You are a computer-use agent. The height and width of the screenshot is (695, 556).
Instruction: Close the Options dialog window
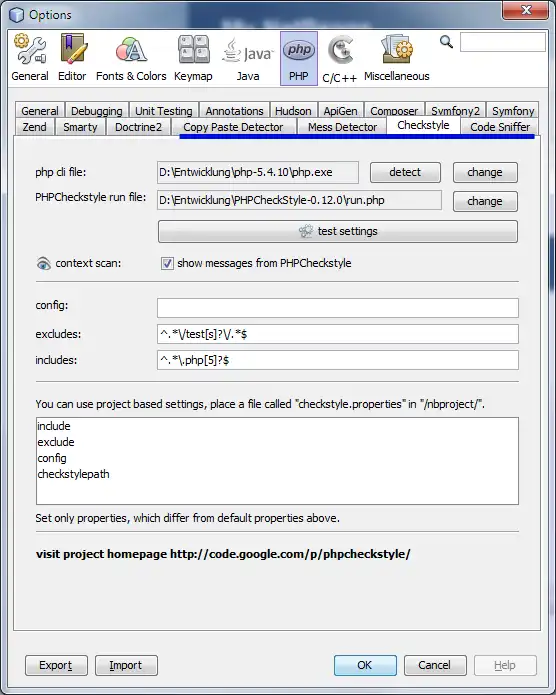coord(526,10)
